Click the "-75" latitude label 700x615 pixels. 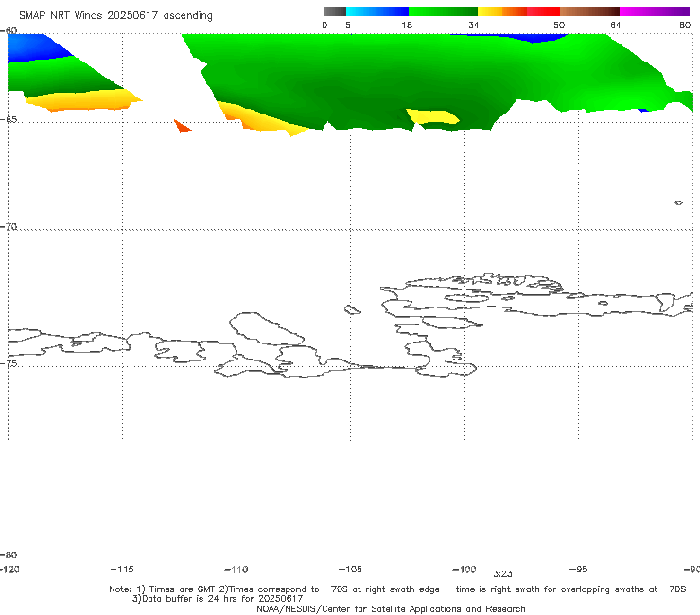pyautogui.click(x=9, y=363)
